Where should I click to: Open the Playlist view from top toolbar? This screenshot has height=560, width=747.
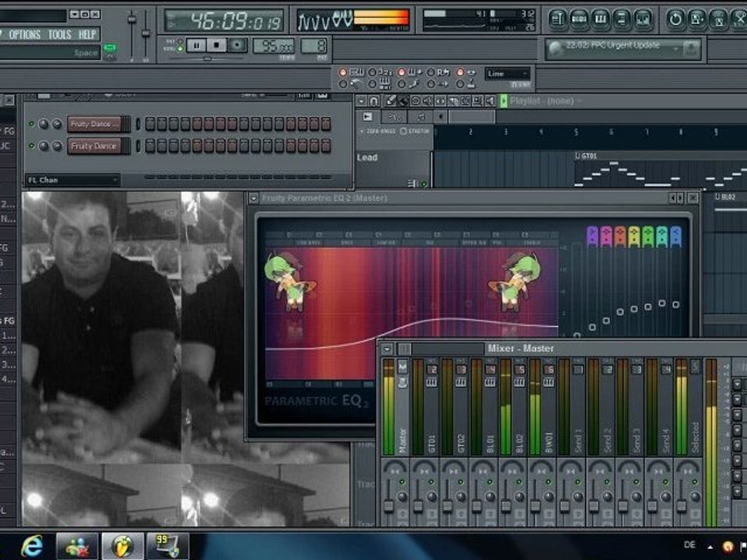pos(557,19)
